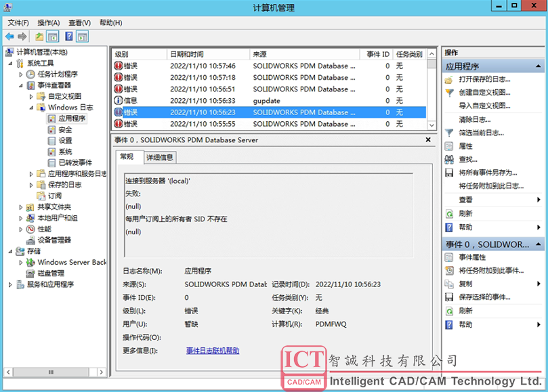Click the 创建自定义视图 funnel icon
The height and width of the screenshot is (392, 548).
point(449,93)
